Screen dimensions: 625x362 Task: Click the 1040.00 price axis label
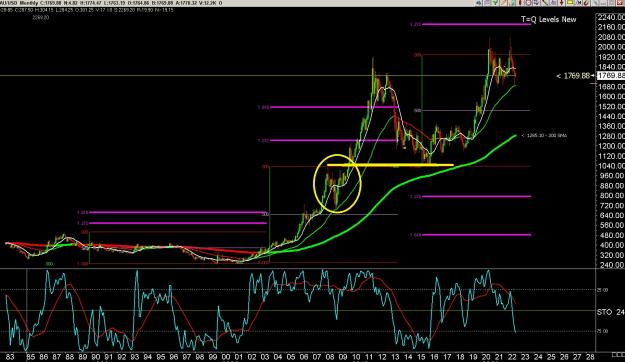(x=611, y=166)
